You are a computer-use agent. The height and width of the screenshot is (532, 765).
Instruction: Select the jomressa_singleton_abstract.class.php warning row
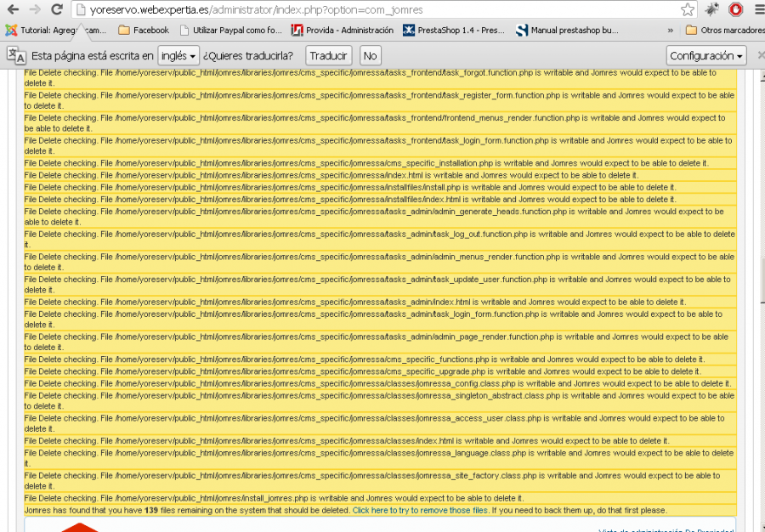coord(380,401)
